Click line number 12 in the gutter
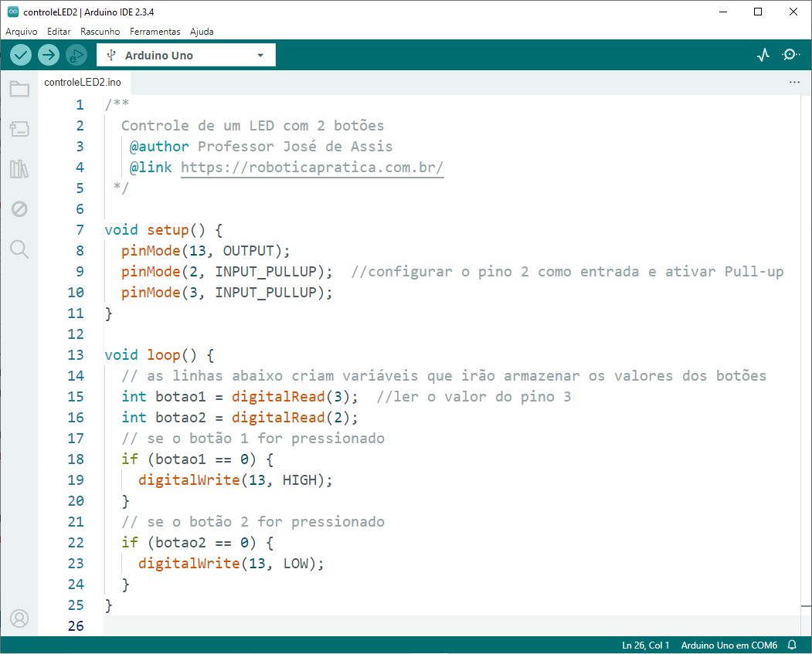The width and height of the screenshot is (812, 654). point(76,334)
